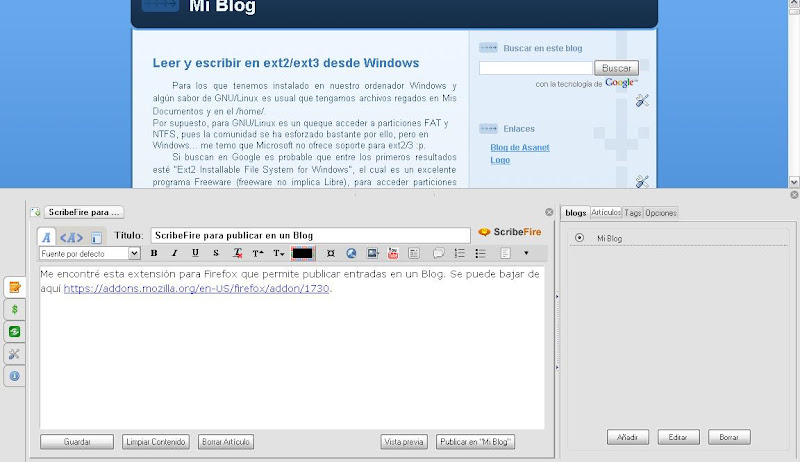Click Vista previa button
The width and height of the screenshot is (800, 462).
tap(404, 442)
